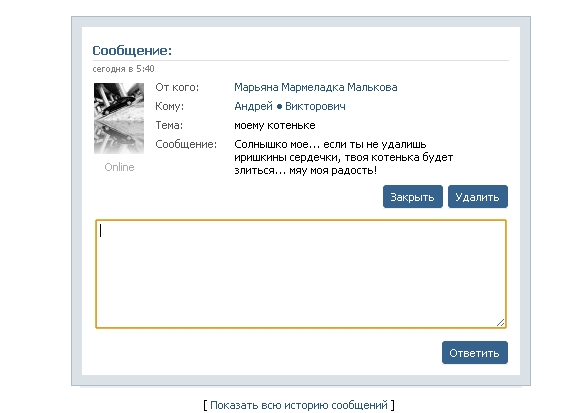Focus the reply text area
The image size is (585, 413).
pyautogui.click(x=301, y=274)
